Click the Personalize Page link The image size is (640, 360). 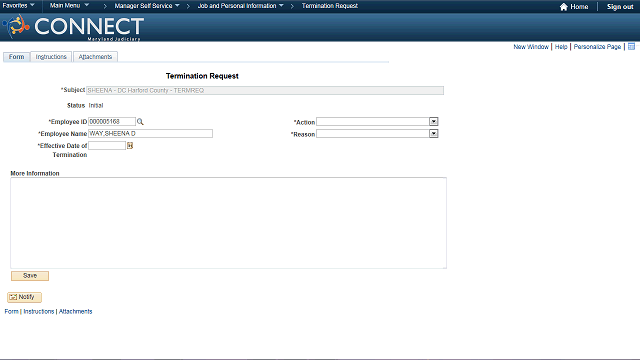coord(597,47)
